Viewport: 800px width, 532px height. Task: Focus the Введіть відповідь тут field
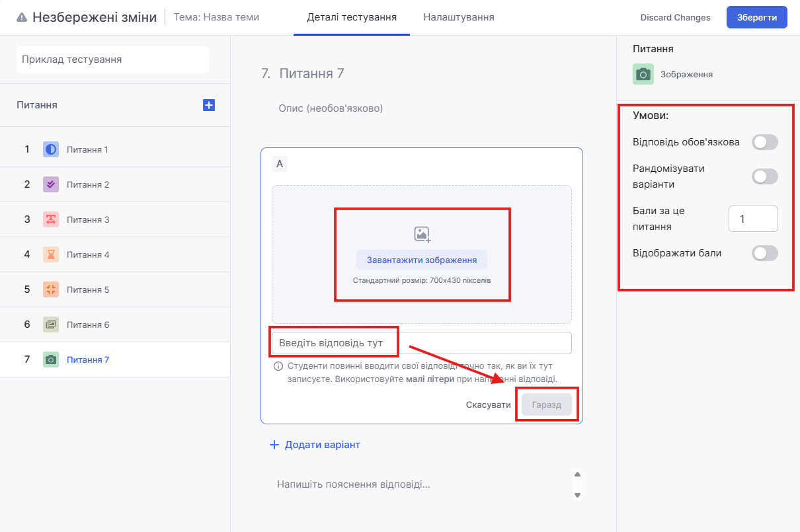point(421,343)
